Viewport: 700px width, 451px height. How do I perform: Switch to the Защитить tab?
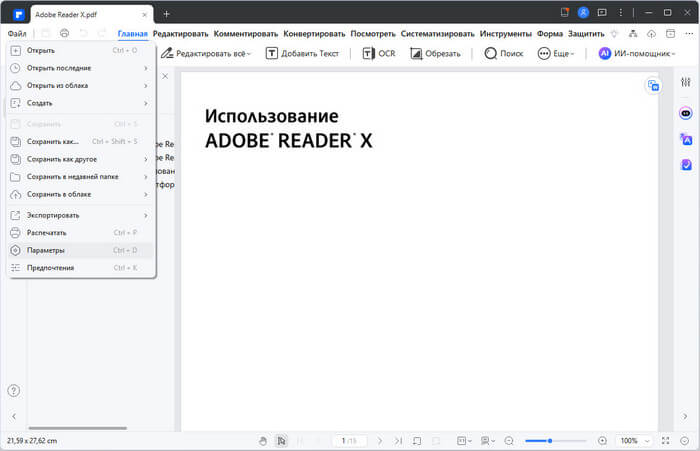[586, 33]
